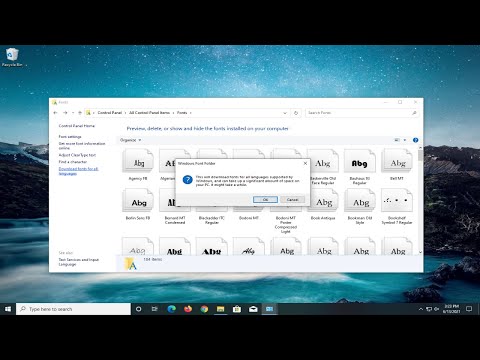The image size is (480, 360).
Task: Cancel the Windows Font Folder dialog
Action: pyautogui.click(x=292, y=199)
